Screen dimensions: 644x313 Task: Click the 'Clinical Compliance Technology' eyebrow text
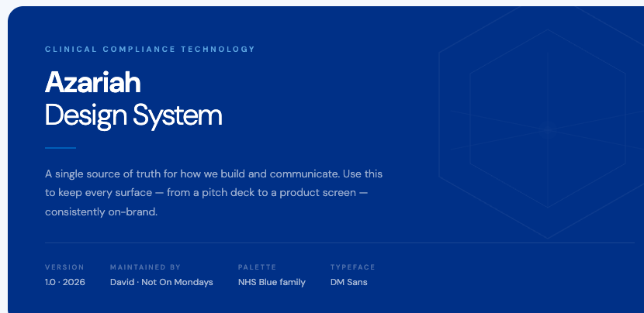(x=150, y=50)
